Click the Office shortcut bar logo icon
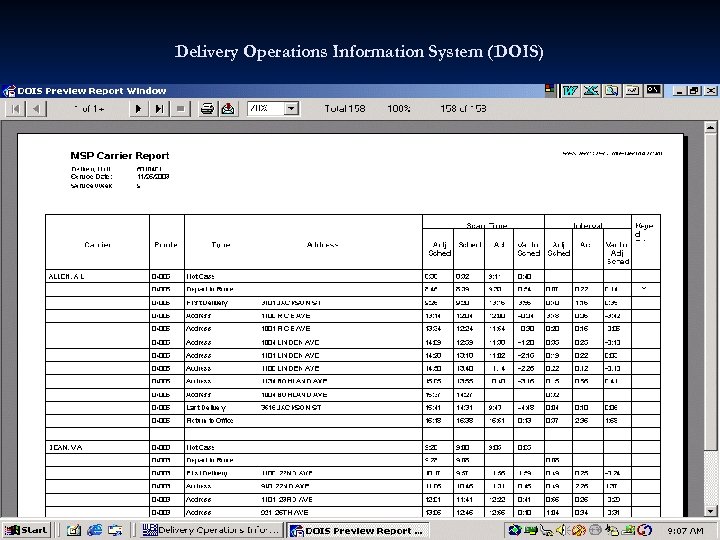 click(550, 90)
